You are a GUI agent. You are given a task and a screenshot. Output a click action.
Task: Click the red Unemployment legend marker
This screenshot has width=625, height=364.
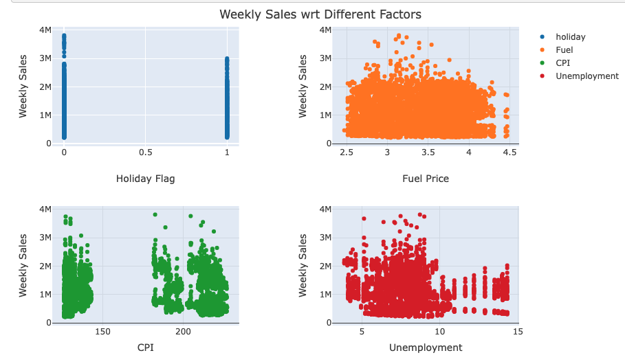[542, 76]
